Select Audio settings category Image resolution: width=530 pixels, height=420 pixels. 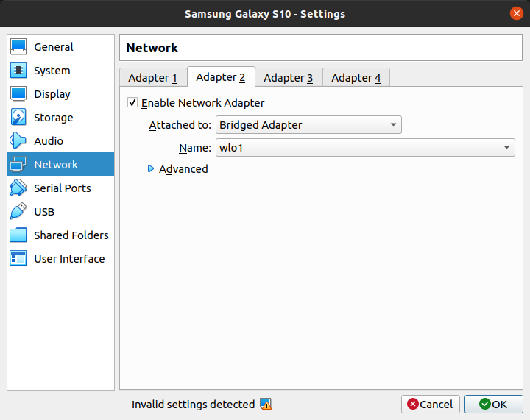click(61, 140)
